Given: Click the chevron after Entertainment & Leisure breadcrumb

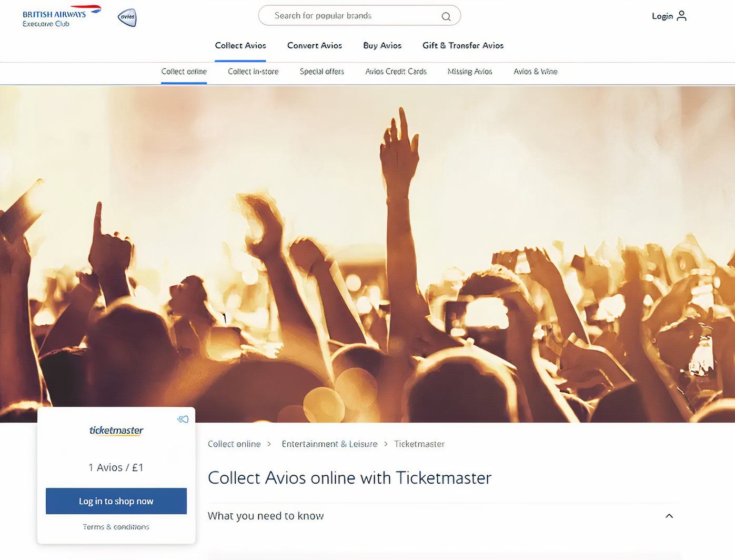Looking at the screenshot, I should pyautogui.click(x=386, y=444).
